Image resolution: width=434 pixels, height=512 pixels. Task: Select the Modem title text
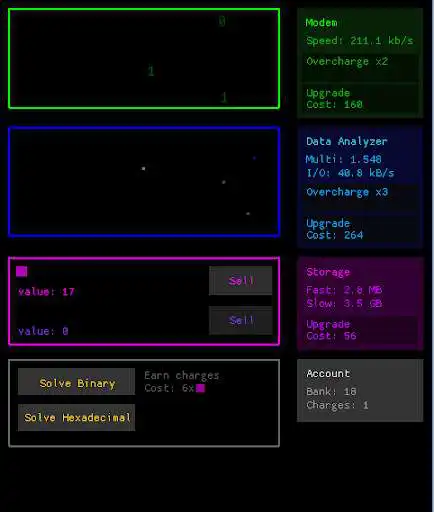tap(321, 23)
